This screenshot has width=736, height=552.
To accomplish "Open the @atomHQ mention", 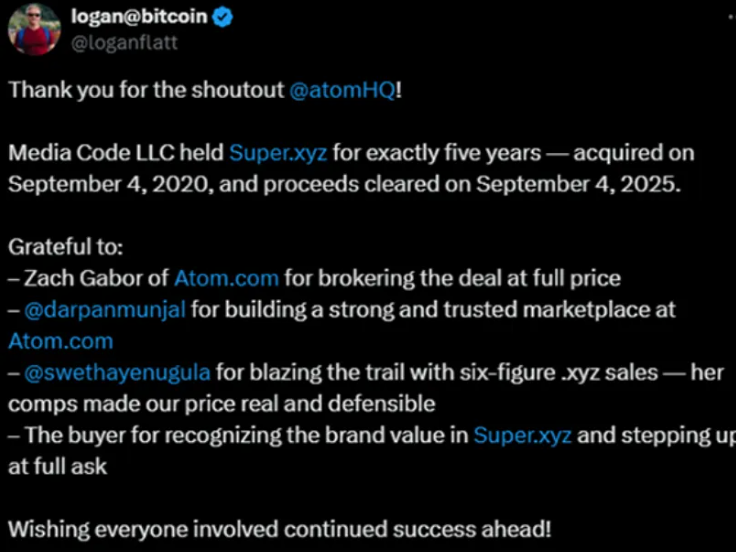I will click(x=342, y=89).
